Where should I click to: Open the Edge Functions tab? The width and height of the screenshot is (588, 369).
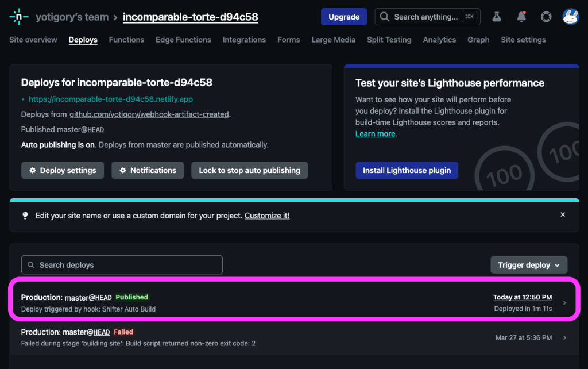(x=183, y=40)
